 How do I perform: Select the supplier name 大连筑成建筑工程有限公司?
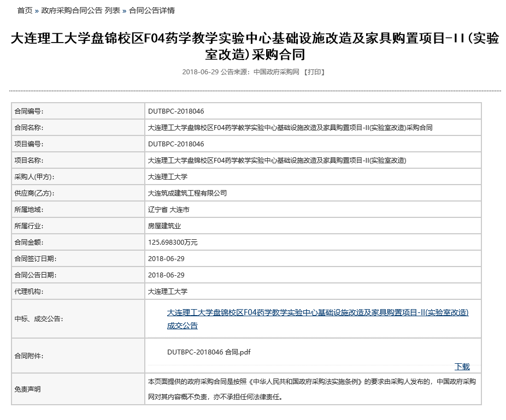coord(187,193)
